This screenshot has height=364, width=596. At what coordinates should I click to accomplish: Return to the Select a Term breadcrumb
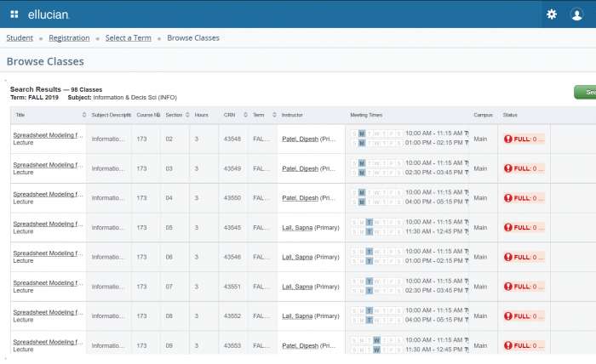[x=130, y=38]
